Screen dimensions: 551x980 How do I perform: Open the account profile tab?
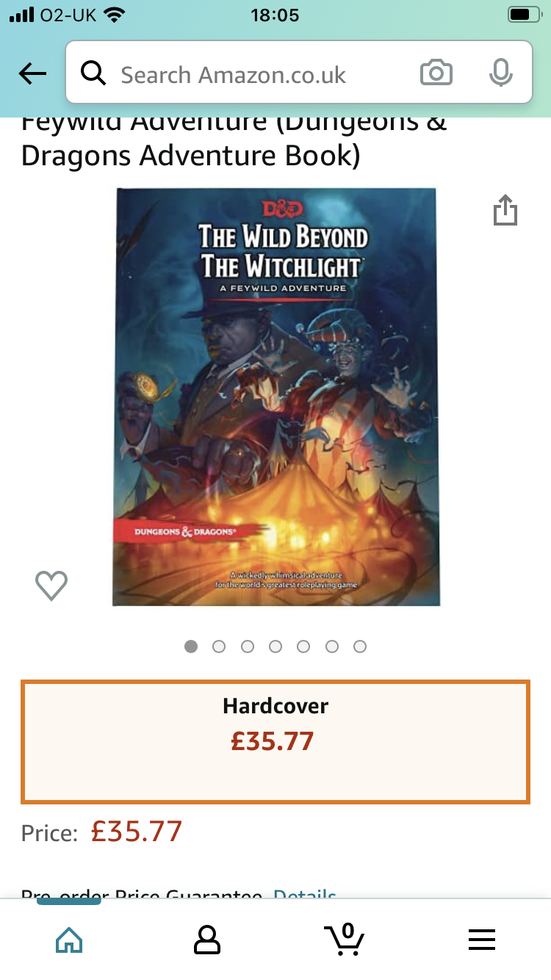tap(207, 939)
